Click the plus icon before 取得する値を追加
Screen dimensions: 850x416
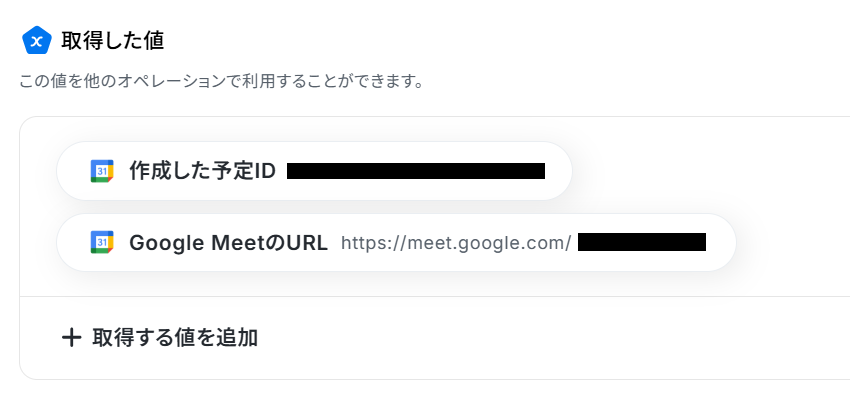[x=71, y=338]
